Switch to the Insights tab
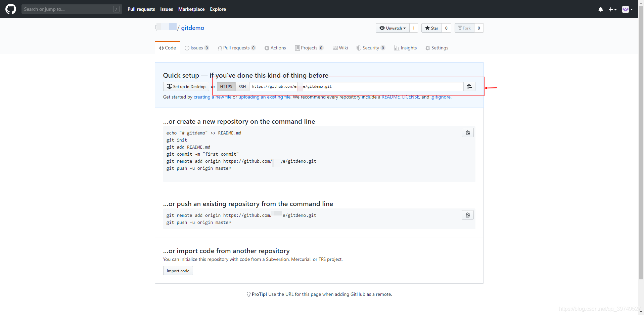The height and width of the screenshot is (315, 644). pos(405,48)
